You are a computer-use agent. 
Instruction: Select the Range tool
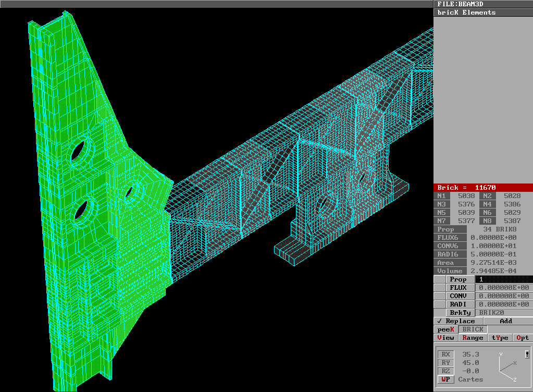point(473,338)
